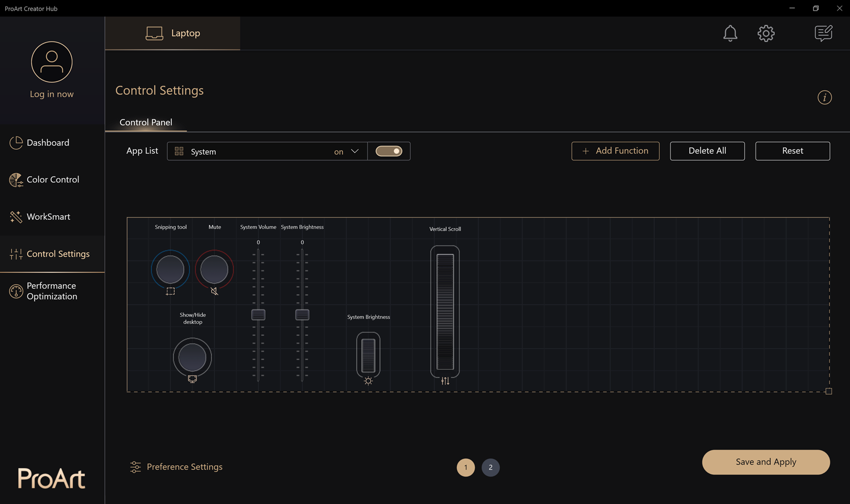
Task: Open the notifications bell icon
Action: [x=730, y=33]
